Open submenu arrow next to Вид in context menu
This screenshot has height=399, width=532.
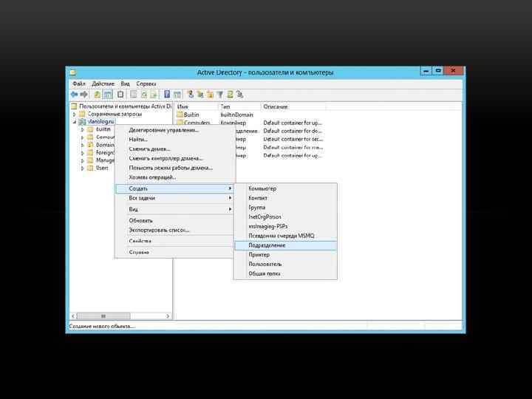[230, 209]
